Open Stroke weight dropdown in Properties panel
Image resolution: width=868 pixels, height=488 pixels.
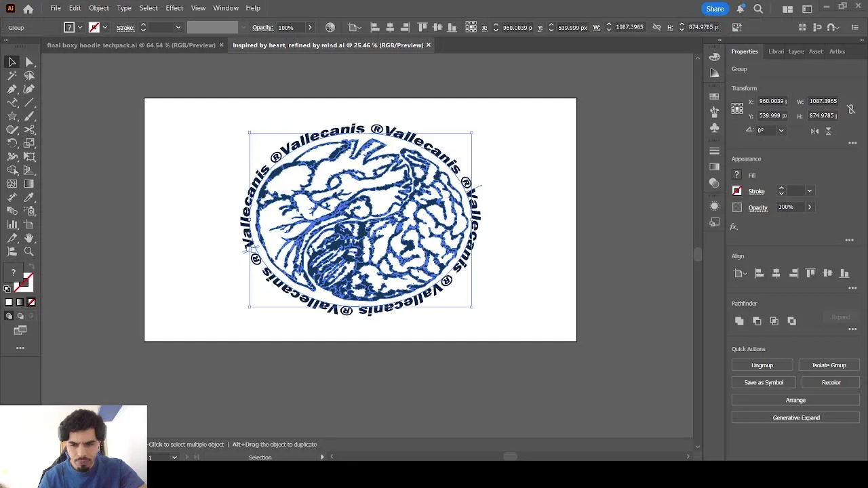click(809, 191)
